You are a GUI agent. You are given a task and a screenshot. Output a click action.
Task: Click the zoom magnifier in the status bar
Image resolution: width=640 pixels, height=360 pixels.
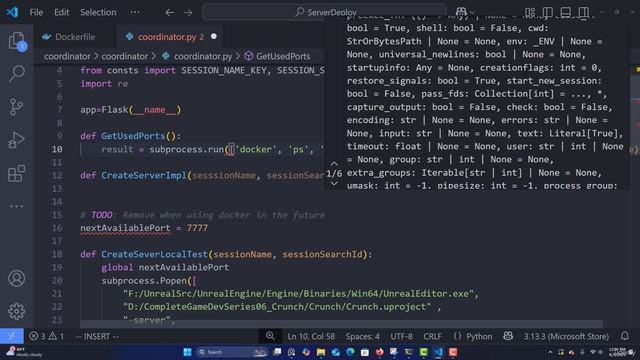[270, 336]
